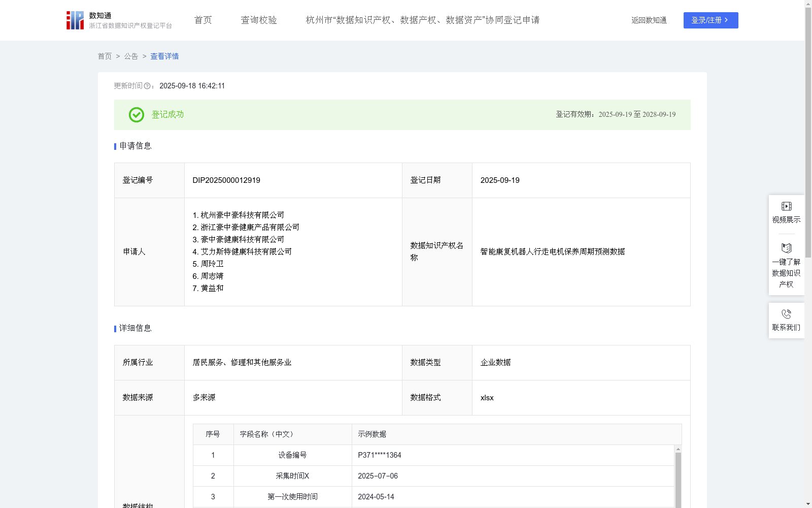Click example data 2025-07-06
Screen dimensions: 812x508
[378, 476]
